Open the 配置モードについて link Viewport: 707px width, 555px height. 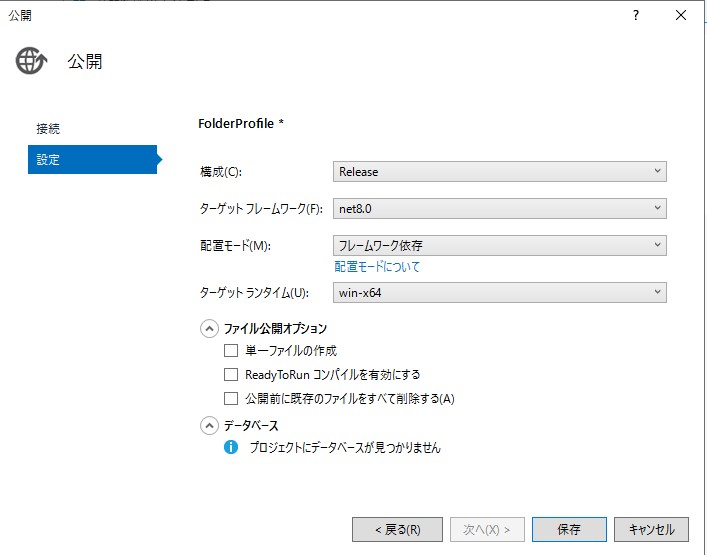point(377,266)
